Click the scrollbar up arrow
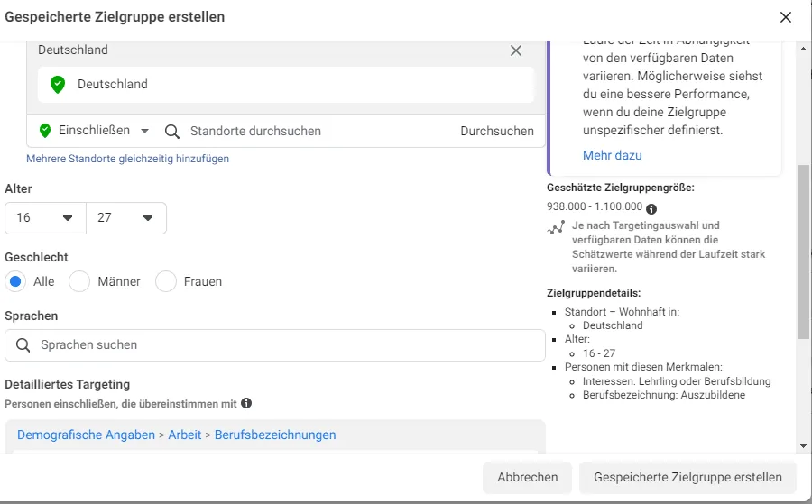The image size is (812, 504). pos(803,49)
